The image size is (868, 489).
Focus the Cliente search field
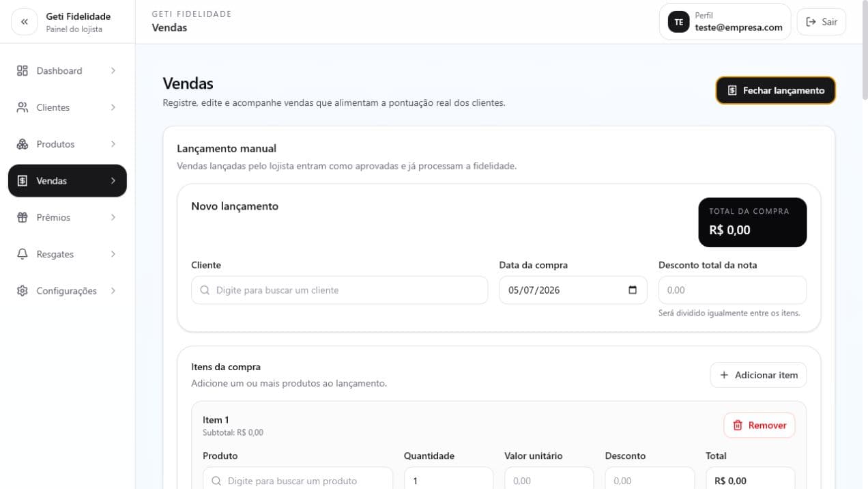point(339,290)
